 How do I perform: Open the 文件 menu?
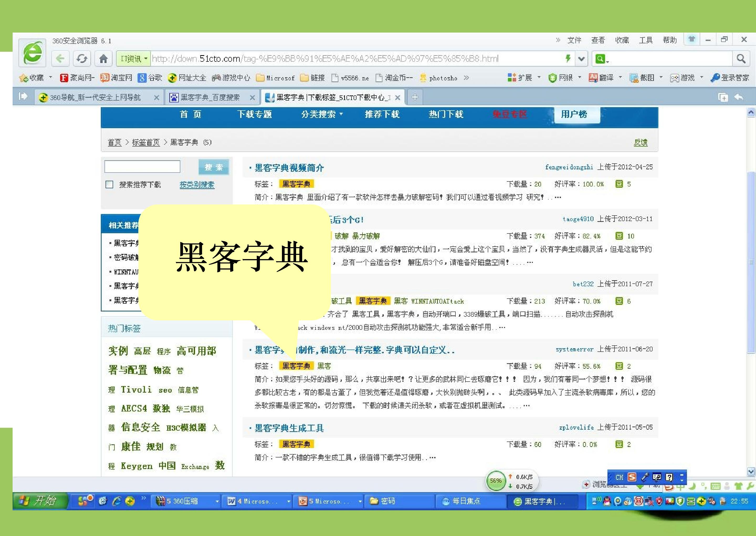pyautogui.click(x=574, y=40)
